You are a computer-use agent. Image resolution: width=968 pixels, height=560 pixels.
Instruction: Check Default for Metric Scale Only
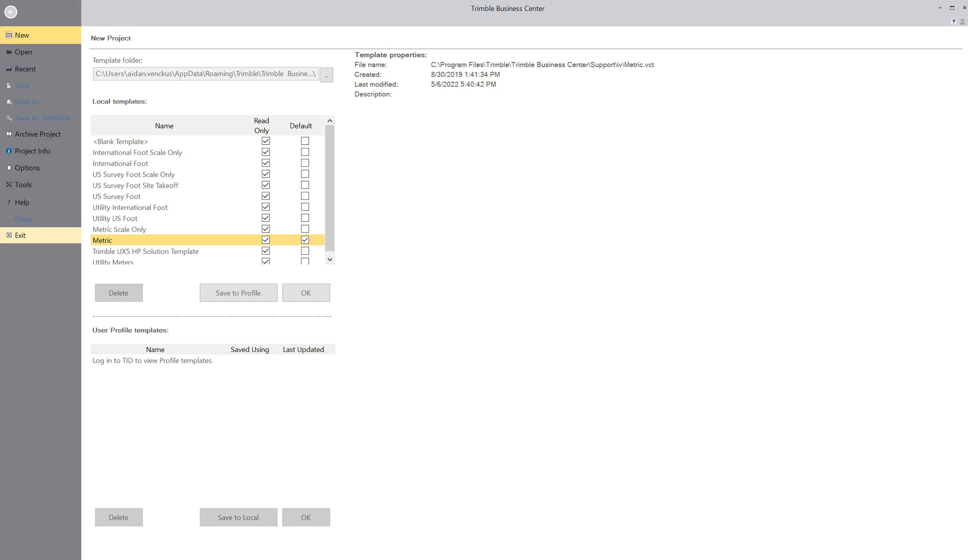tap(305, 229)
